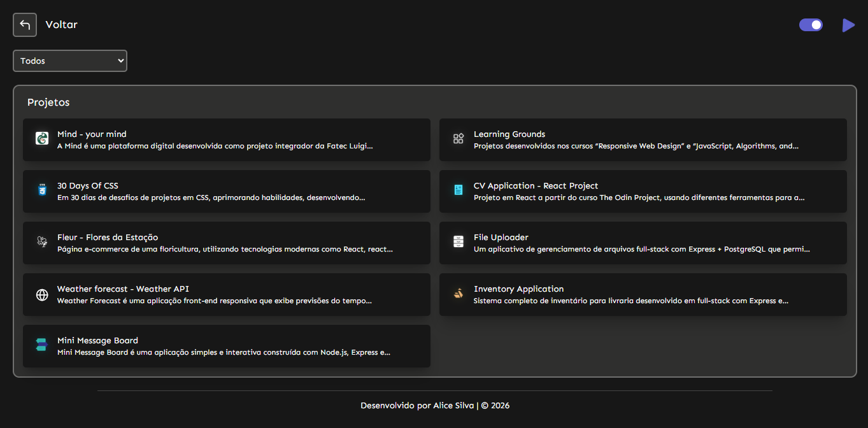Click the CV Application document icon
This screenshot has width=868, height=428.
[459, 190]
